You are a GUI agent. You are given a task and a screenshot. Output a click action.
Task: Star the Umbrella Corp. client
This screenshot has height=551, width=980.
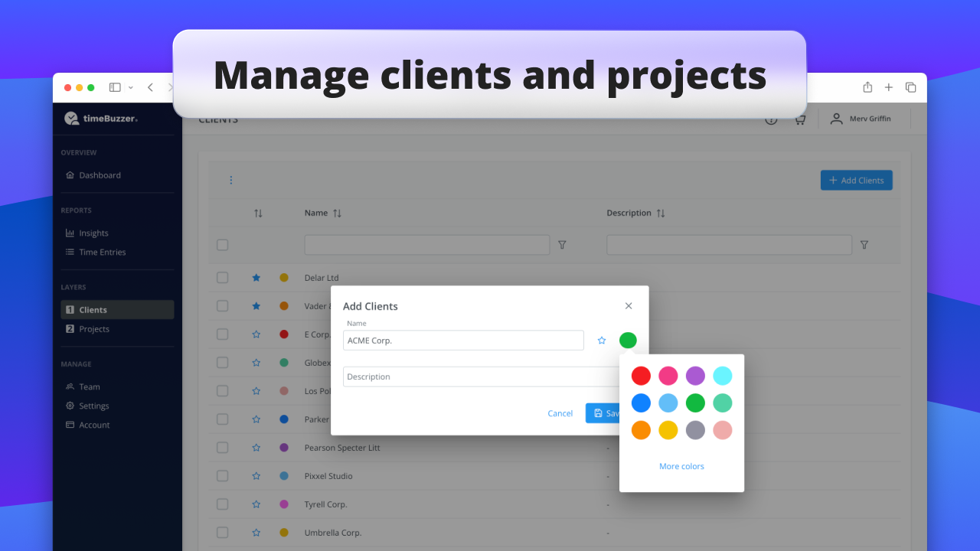(x=256, y=533)
